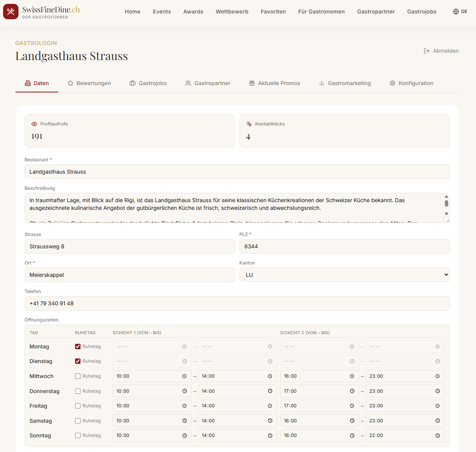Open the clock picker for Mittwoch 10:00
Viewport: 476px width, 452px height.
click(x=184, y=376)
